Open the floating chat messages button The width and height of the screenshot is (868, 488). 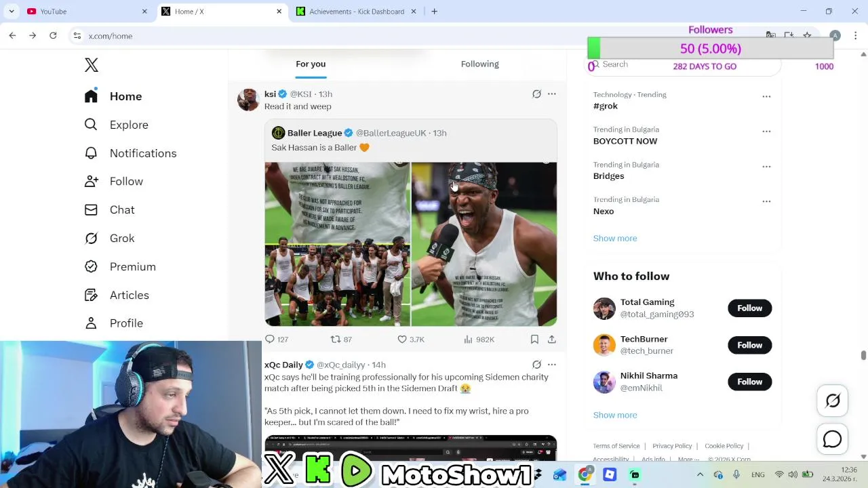[x=833, y=439]
